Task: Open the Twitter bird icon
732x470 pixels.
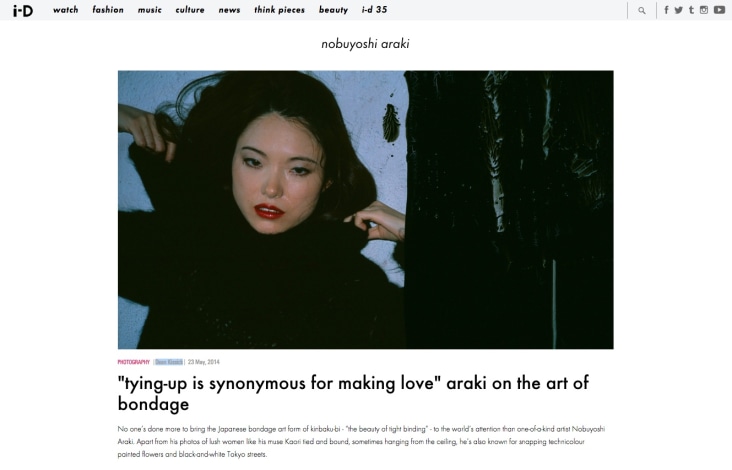Action: coord(678,10)
